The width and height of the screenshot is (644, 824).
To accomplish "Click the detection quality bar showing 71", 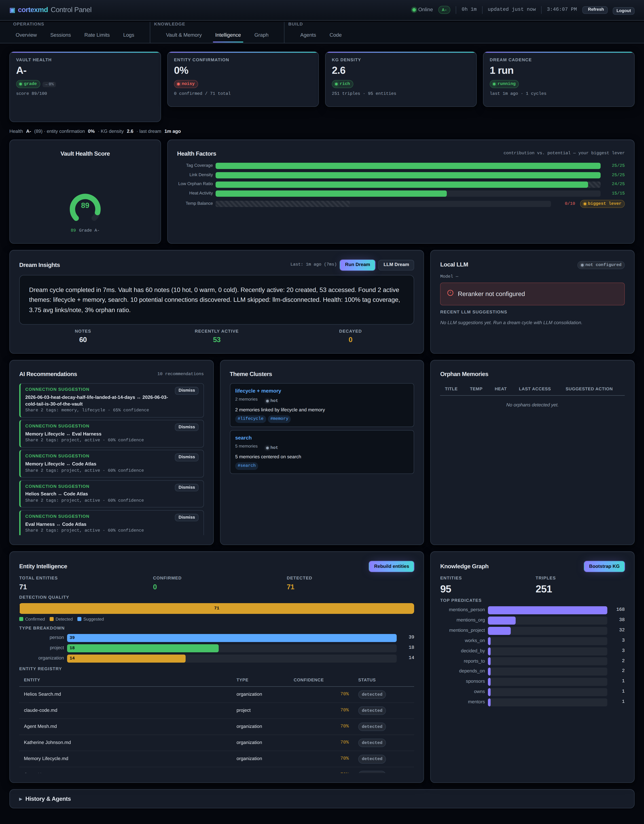I will pyautogui.click(x=217, y=608).
